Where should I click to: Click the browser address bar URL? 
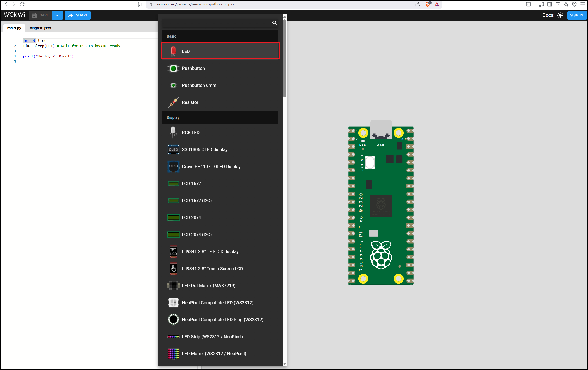click(x=196, y=4)
